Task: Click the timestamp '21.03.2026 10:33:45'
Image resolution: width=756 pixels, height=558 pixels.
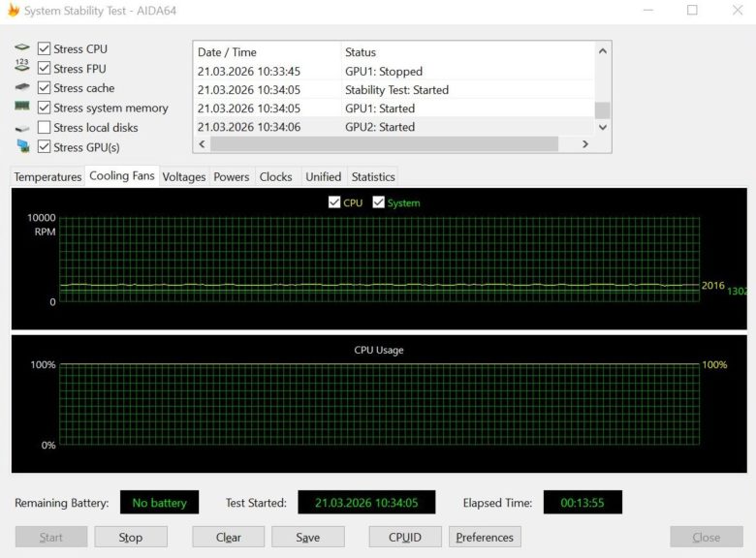Action: [x=249, y=72]
